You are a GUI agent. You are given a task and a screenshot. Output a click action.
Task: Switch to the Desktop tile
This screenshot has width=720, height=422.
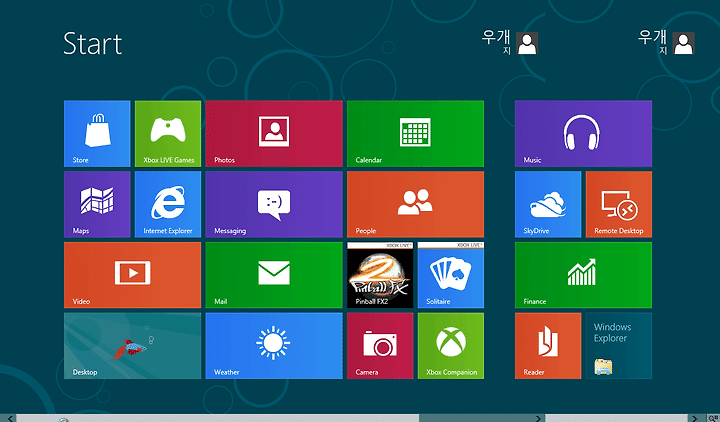point(132,346)
